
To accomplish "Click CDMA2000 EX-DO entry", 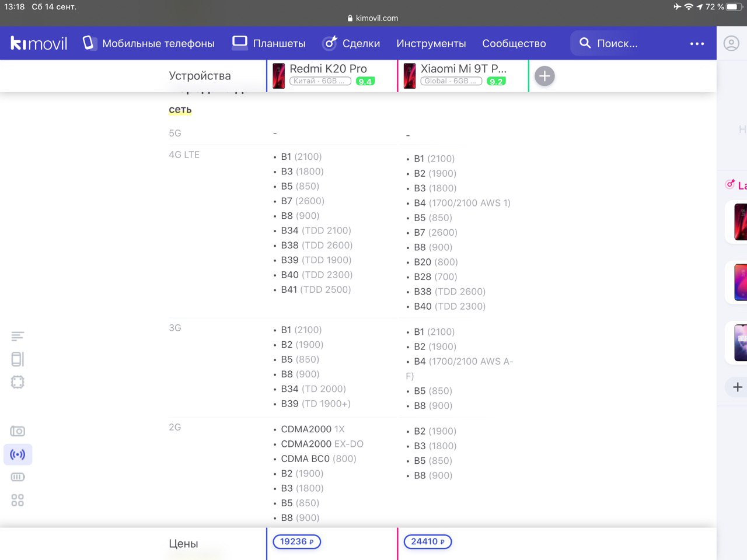I will [x=322, y=444].
